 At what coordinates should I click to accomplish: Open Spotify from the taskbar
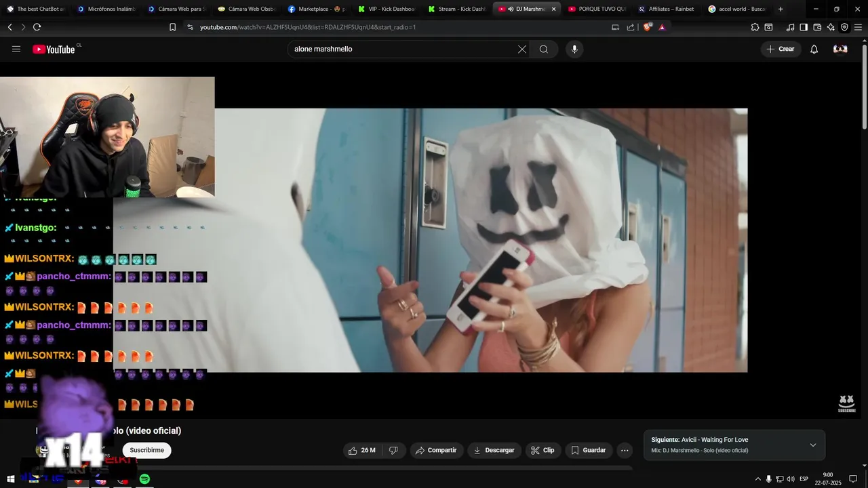144,479
